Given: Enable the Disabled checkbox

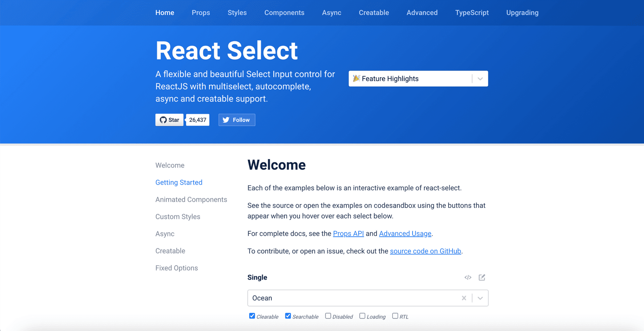Looking at the screenshot, I should click(328, 316).
